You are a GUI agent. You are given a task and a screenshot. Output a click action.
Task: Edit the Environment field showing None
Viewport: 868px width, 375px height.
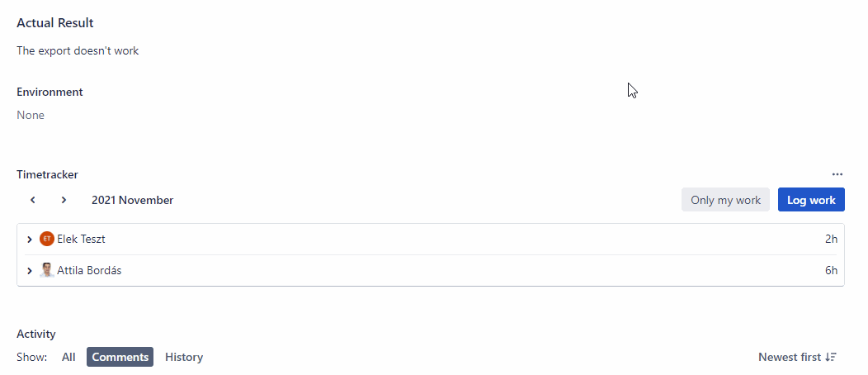pos(31,115)
